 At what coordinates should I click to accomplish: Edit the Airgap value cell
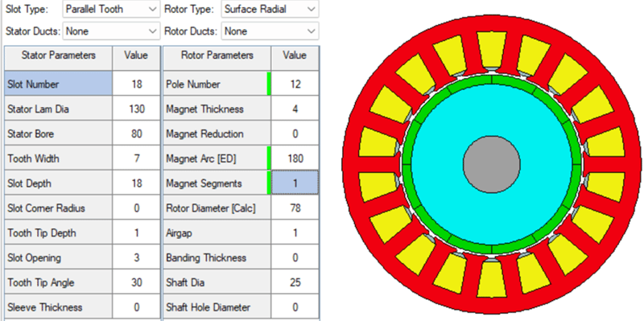click(295, 233)
